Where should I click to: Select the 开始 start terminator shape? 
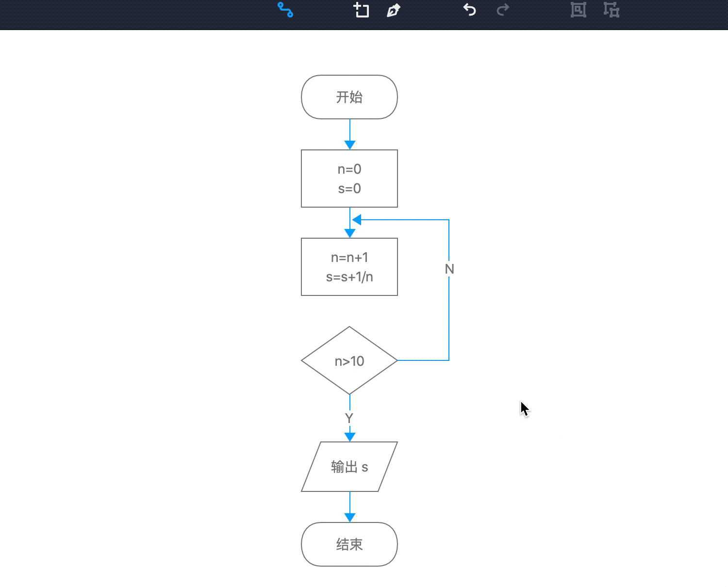click(x=349, y=97)
